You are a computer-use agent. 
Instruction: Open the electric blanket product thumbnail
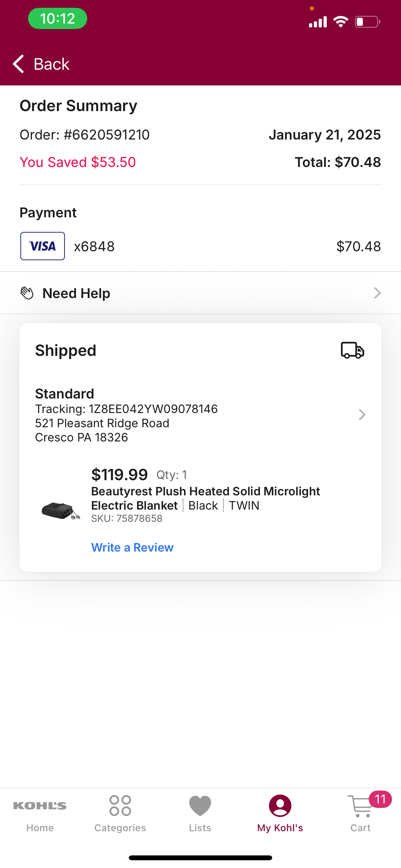[61, 511]
